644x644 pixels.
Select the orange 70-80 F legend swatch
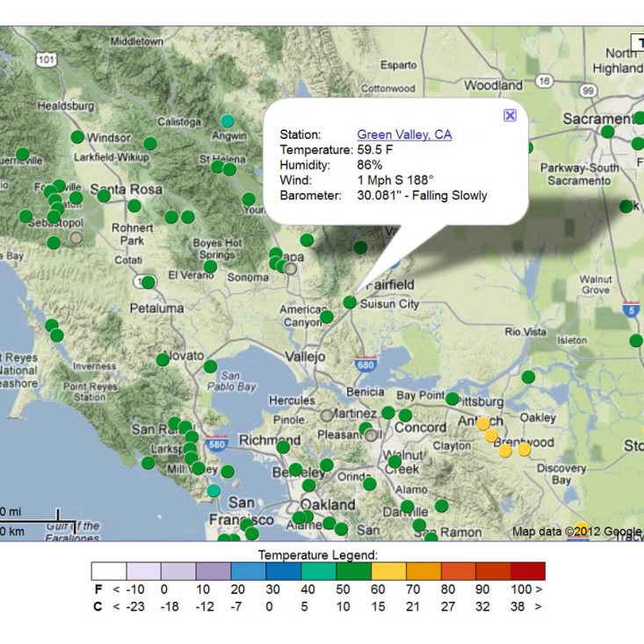point(423,571)
